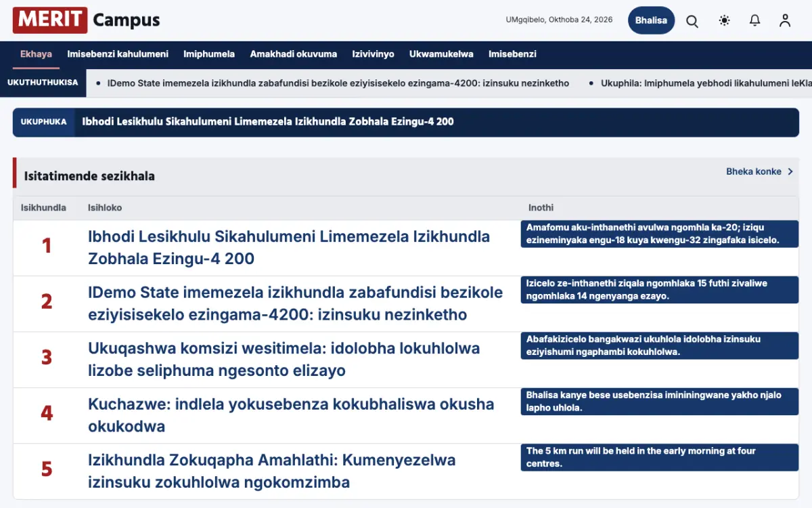Open the UKUPHUKA breaking headline
The image size is (812, 508).
[x=268, y=122]
